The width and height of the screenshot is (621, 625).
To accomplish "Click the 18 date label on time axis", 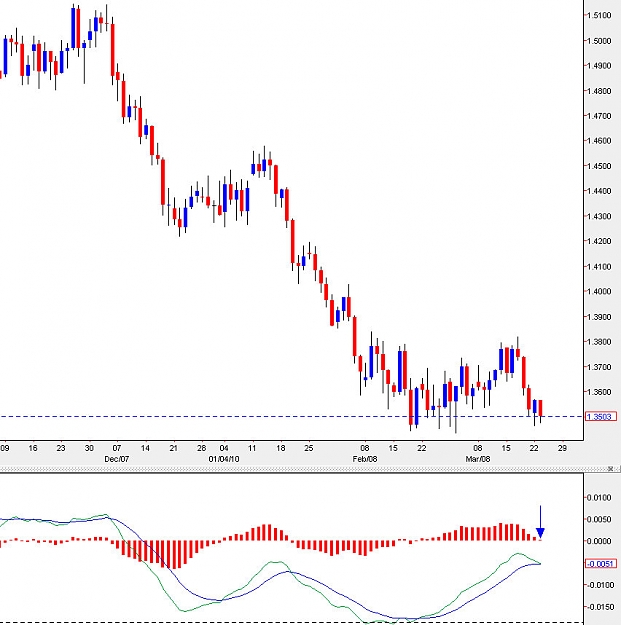I will pos(281,448).
